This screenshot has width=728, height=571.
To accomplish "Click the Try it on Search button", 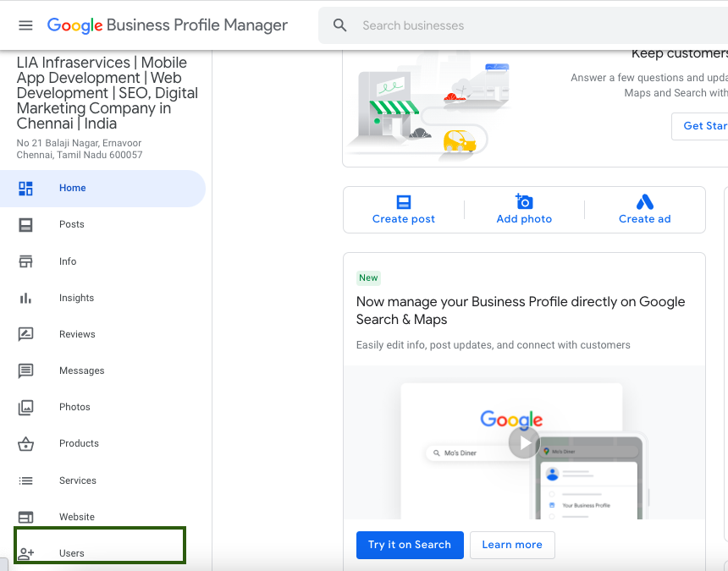I will (410, 545).
